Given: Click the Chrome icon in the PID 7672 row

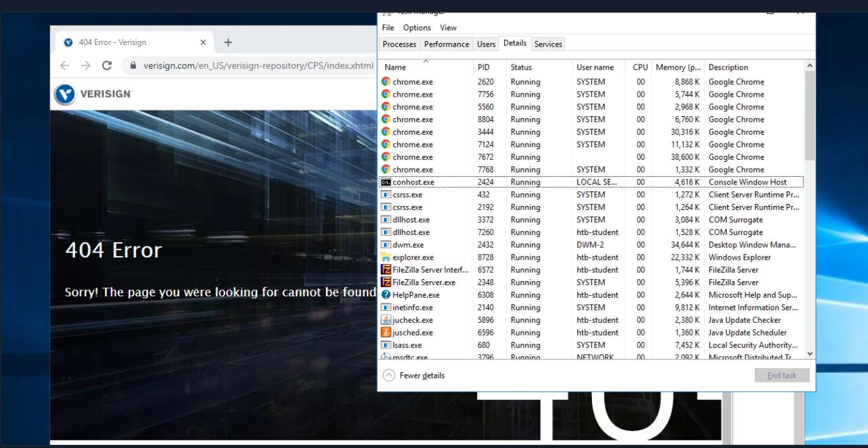Looking at the screenshot, I should [x=386, y=157].
